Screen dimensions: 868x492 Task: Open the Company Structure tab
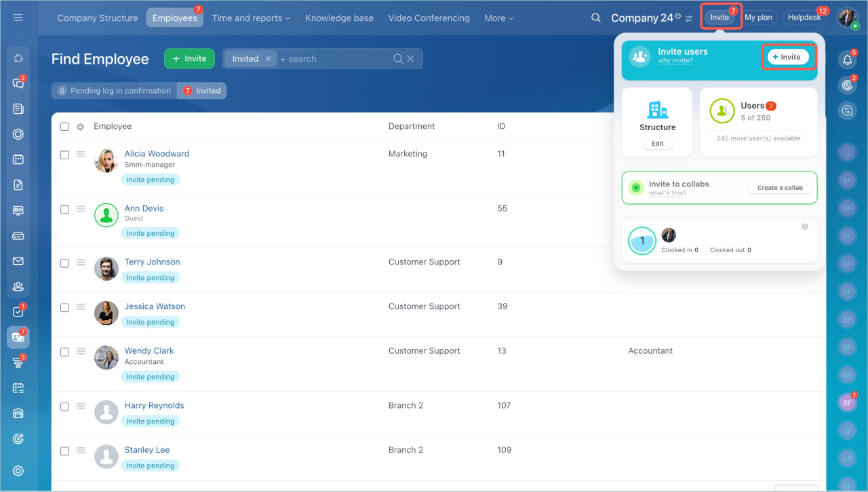98,18
